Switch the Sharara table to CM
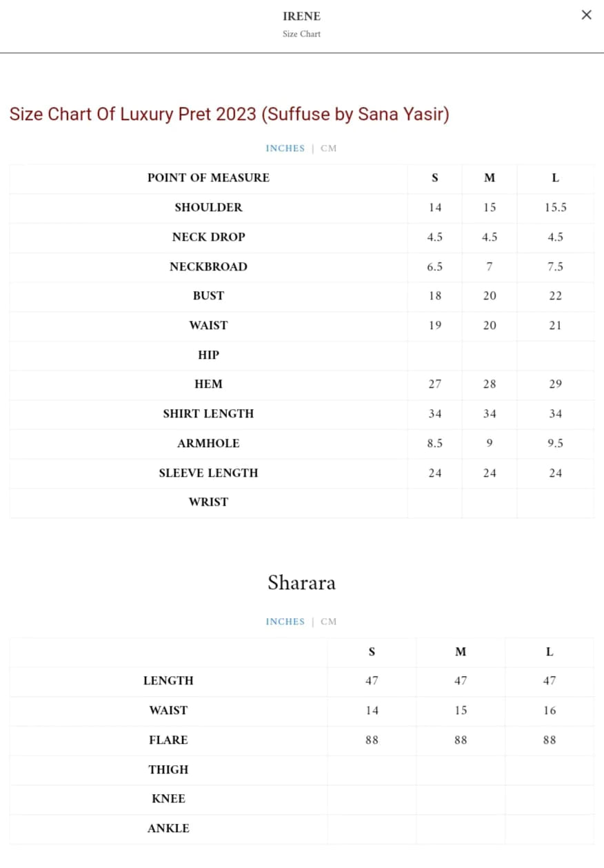The image size is (604, 868). pyautogui.click(x=329, y=622)
